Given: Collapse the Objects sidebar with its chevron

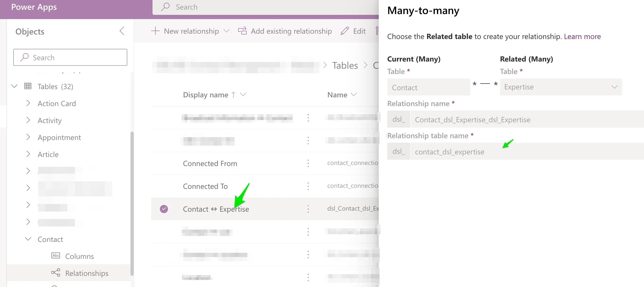Looking at the screenshot, I should (122, 31).
